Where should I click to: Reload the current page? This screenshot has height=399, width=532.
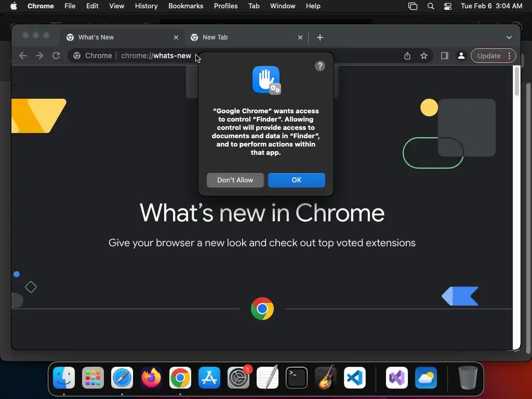click(x=56, y=56)
